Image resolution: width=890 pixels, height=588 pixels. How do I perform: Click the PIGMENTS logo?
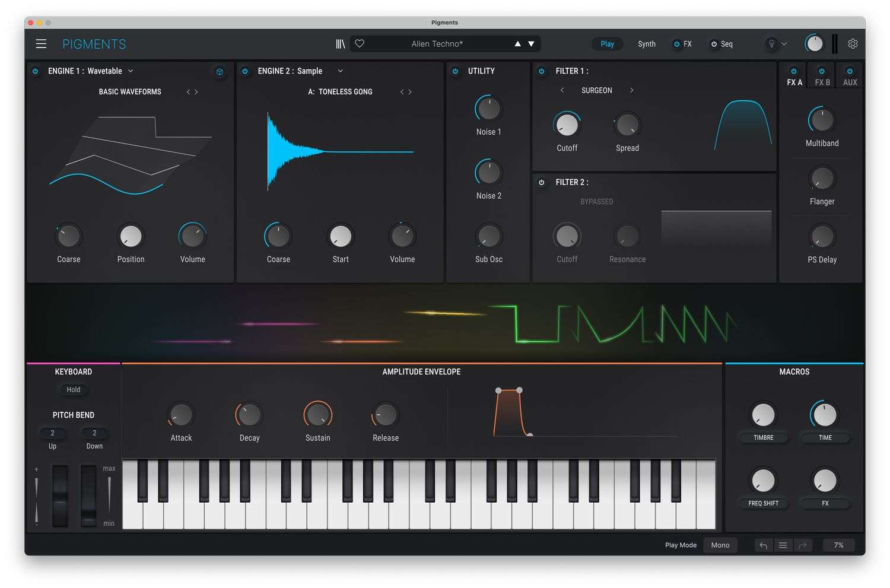(94, 44)
